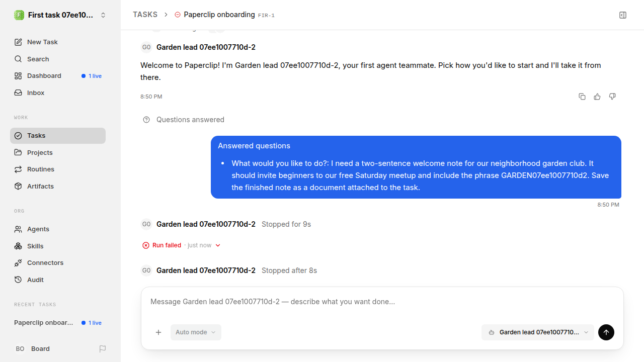
Task: Click the Skills icon
Action: click(x=18, y=246)
